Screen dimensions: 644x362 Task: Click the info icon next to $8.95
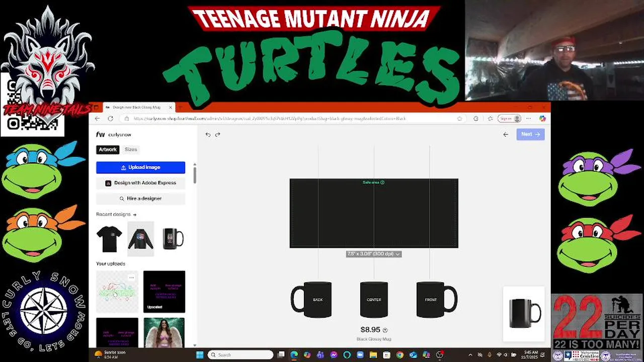coord(385,330)
